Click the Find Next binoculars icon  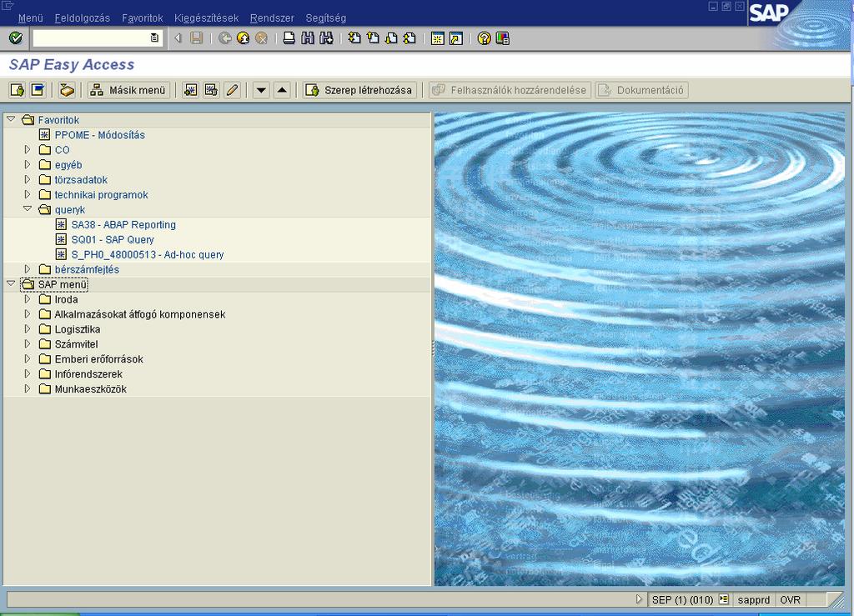pos(326,38)
